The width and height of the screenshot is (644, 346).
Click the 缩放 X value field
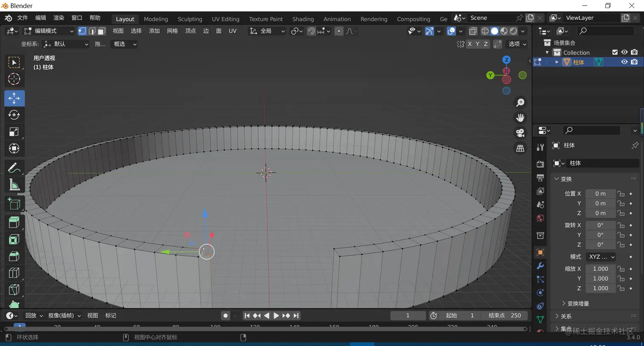click(601, 269)
